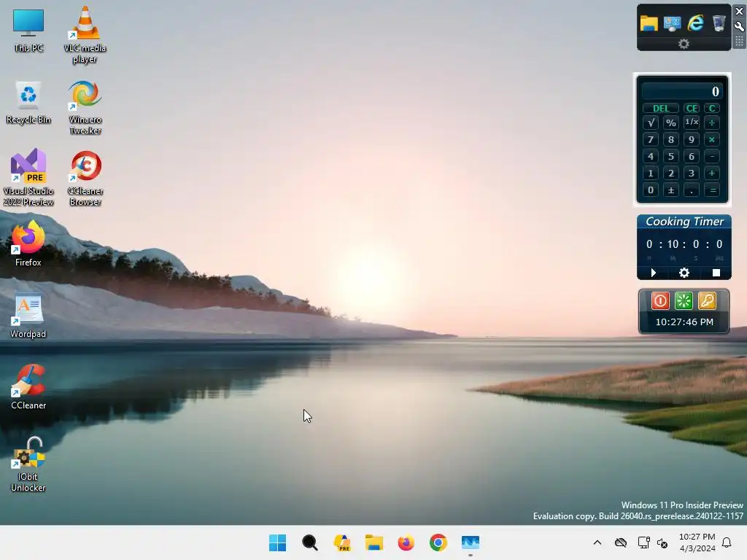Screen dimensions: 747x560
Task: Click the equals calculator key
Action: 713,190
